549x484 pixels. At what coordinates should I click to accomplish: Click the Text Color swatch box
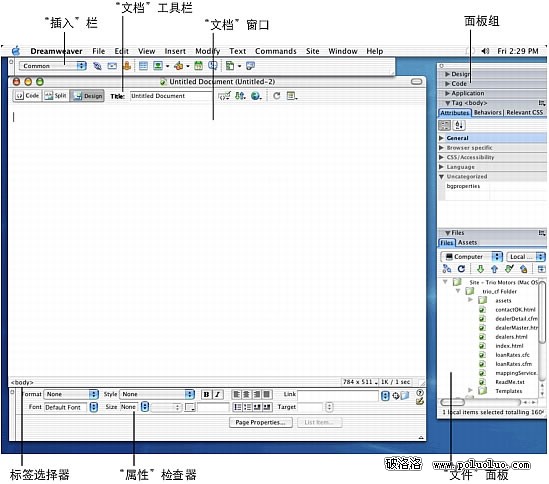pyautogui.click(x=190, y=407)
